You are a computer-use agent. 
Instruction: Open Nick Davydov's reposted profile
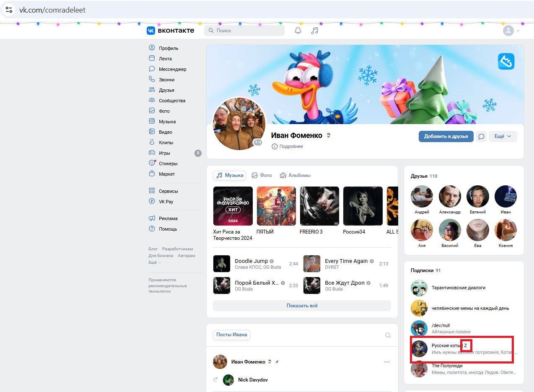coord(253,380)
